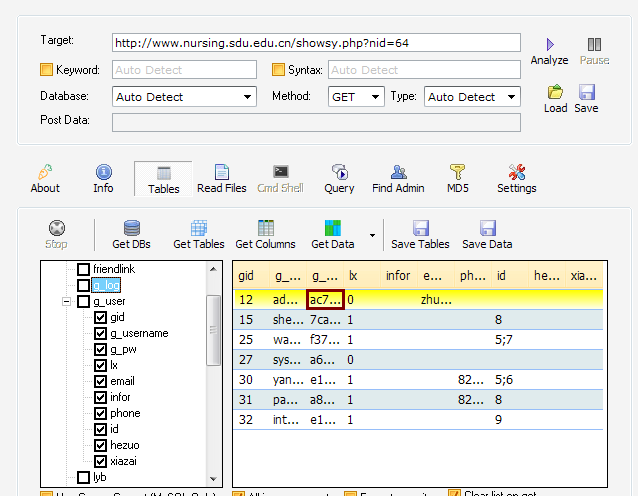Click Get DBs
Image resolution: width=638 pixels, height=496 pixels.
click(x=131, y=235)
